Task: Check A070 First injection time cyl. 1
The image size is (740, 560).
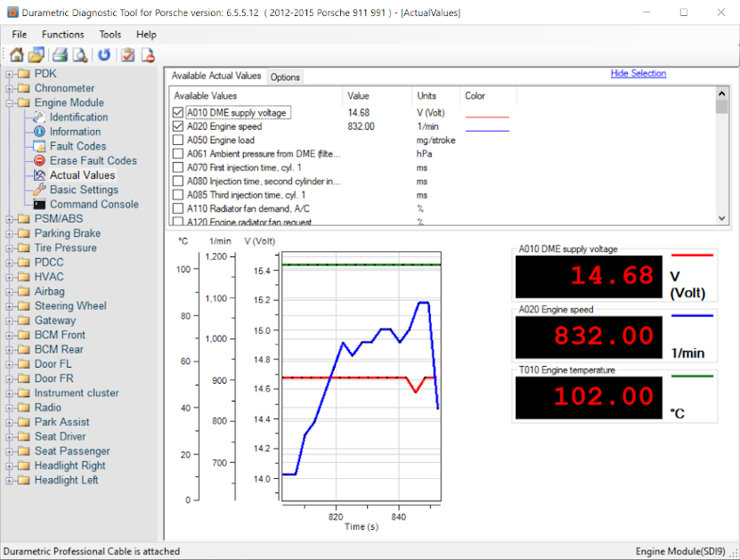Action: (x=178, y=167)
